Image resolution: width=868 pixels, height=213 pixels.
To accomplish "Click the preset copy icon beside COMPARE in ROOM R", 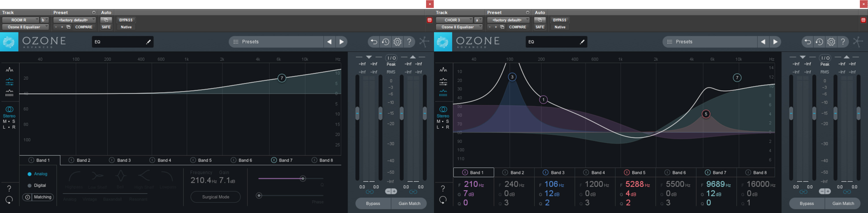I will pyautogui.click(x=68, y=27).
